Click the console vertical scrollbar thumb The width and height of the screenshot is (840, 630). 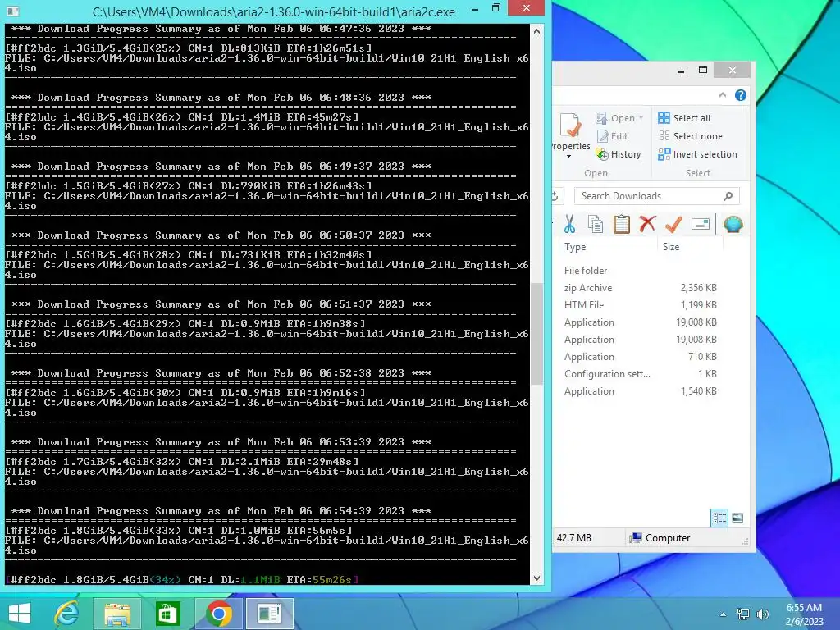[536, 333]
